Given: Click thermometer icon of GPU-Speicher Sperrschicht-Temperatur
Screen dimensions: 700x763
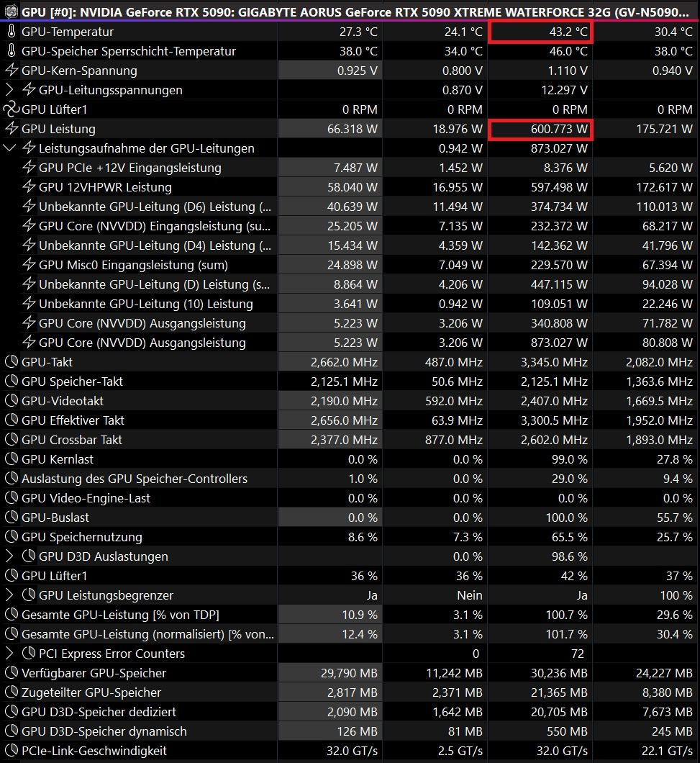Looking at the screenshot, I should [12, 51].
